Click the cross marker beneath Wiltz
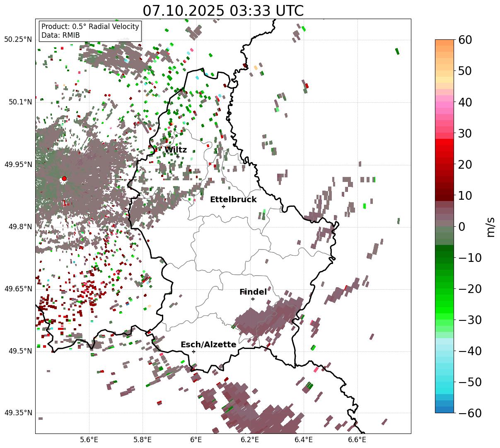Image resolution: width=500 pixels, height=448 pixels. pos(178,157)
